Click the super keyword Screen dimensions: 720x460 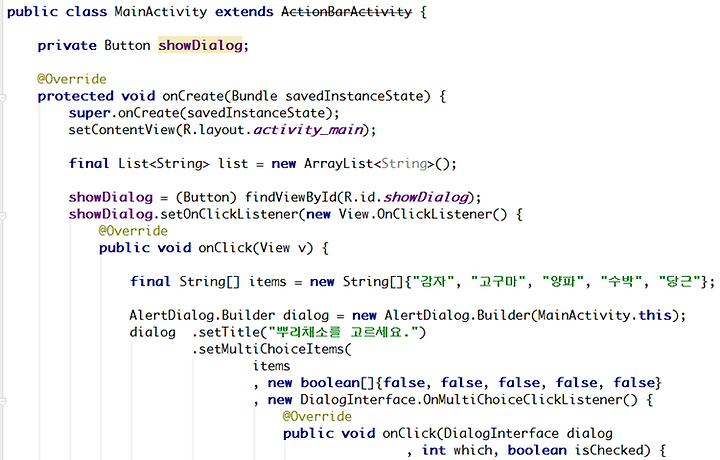pos(90,113)
